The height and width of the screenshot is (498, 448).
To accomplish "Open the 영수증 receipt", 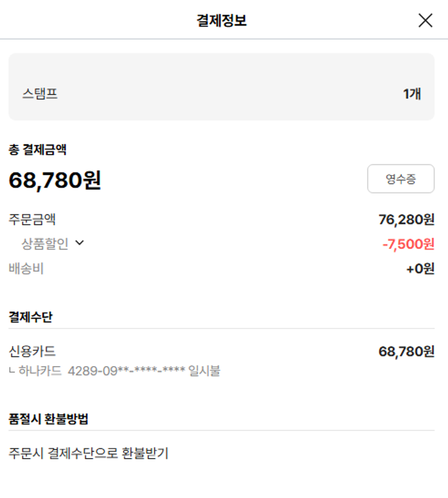I will (x=400, y=179).
